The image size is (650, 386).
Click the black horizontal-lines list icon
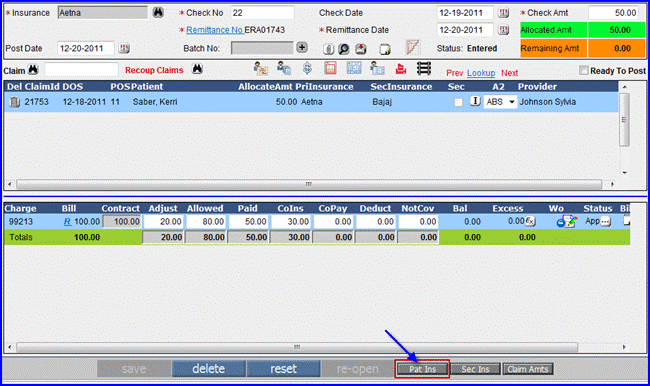click(424, 68)
